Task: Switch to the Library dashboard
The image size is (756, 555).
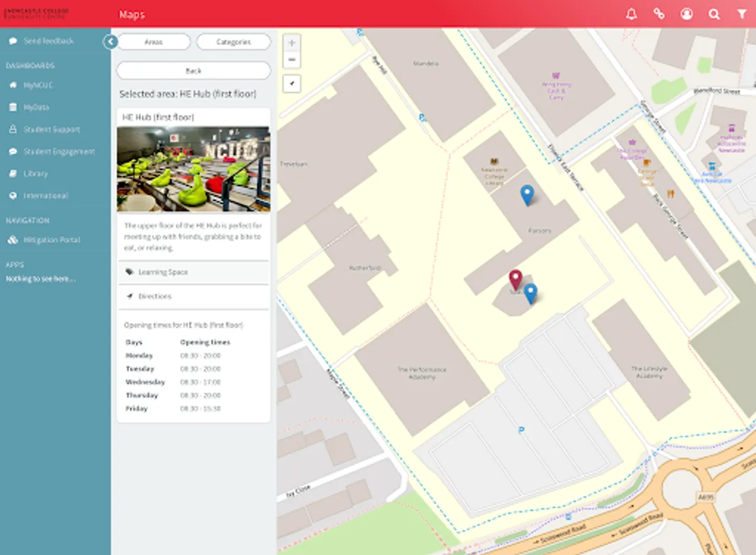Action: [x=37, y=173]
